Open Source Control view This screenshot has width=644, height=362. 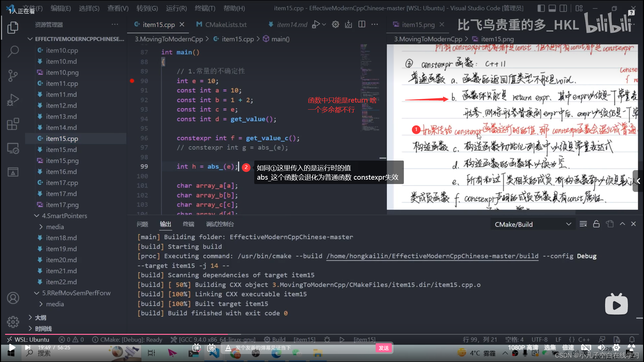point(13,75)
